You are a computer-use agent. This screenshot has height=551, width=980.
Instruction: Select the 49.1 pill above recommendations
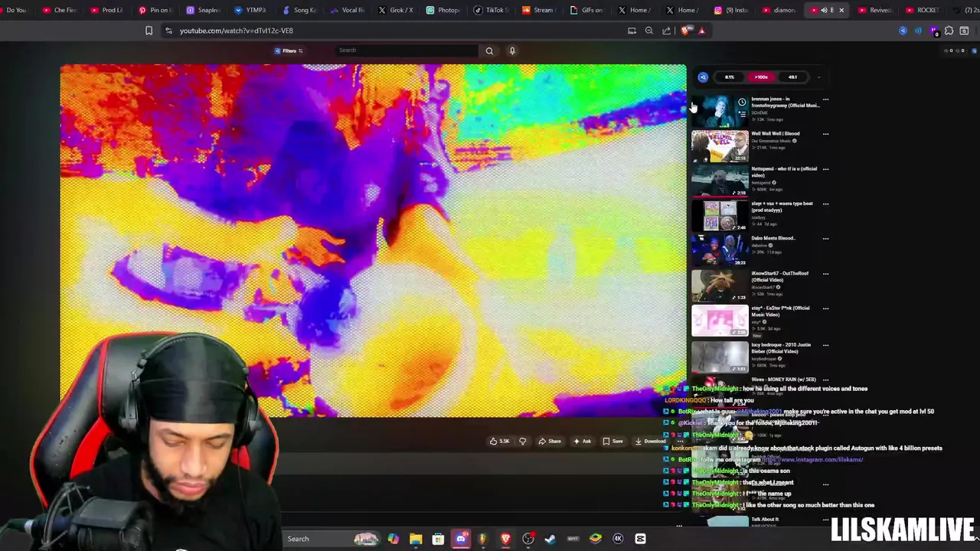pos(792,77)
